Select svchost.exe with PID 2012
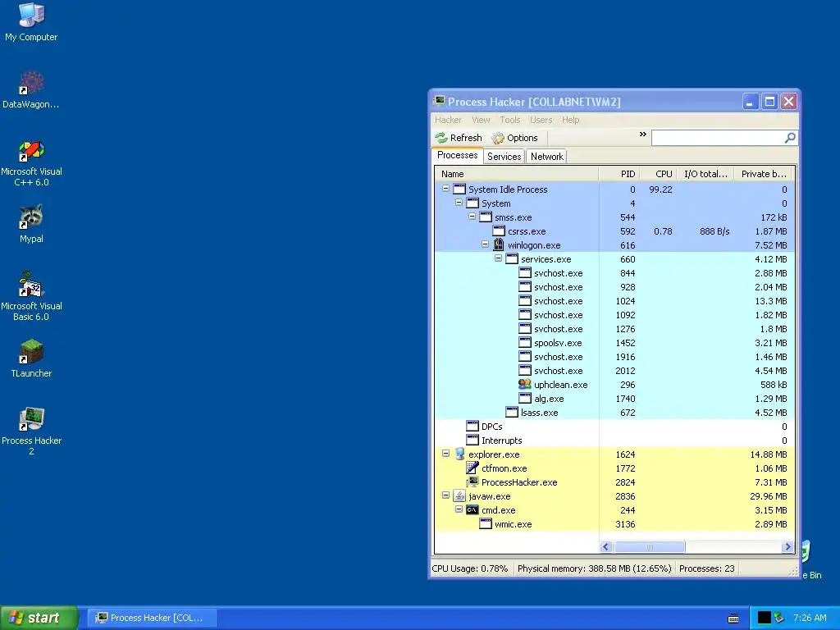The width and height of the screenshot is (840, 630). click(x=614, y=370)
